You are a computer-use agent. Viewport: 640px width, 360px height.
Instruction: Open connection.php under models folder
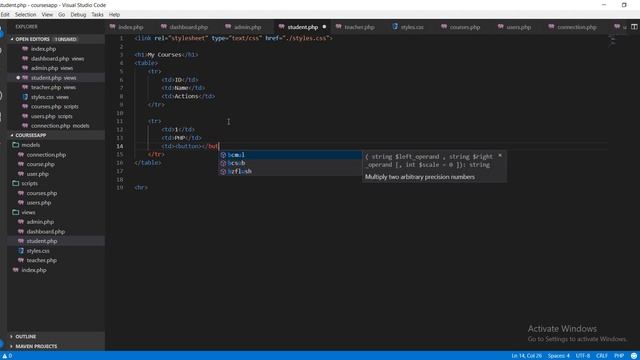[x=46, y=155]
